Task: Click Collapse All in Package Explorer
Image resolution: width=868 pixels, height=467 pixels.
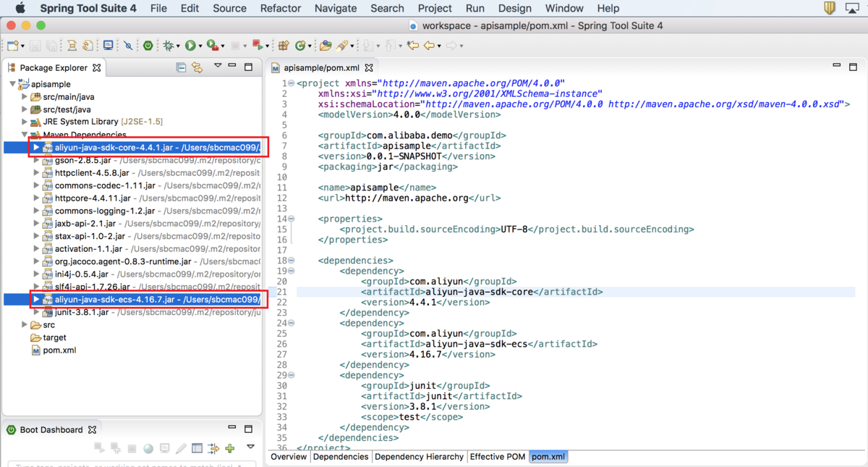Action: (181, 67)
